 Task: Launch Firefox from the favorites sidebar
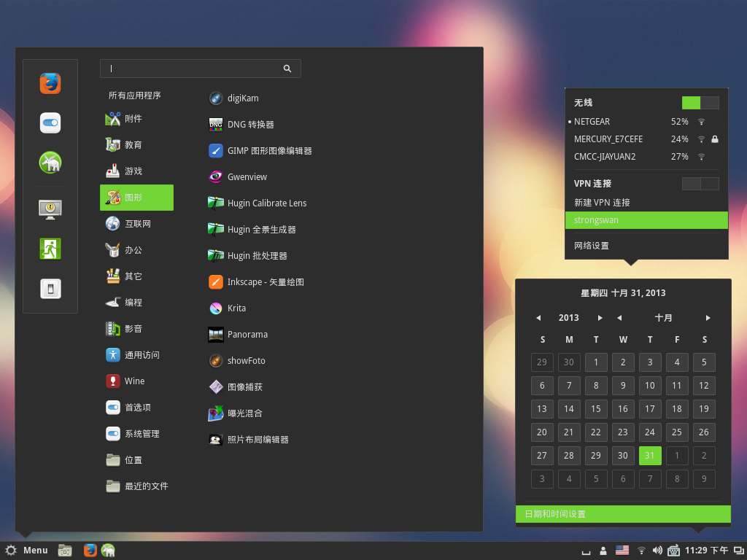pyautogui.click(x=50, y=83)
